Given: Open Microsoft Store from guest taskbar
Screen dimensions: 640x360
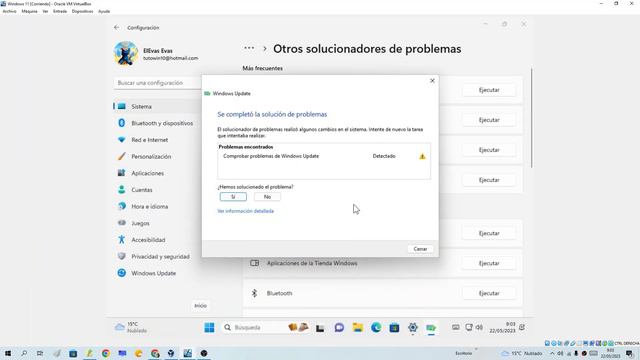Looking at the screenshot, I should (394, 327).
